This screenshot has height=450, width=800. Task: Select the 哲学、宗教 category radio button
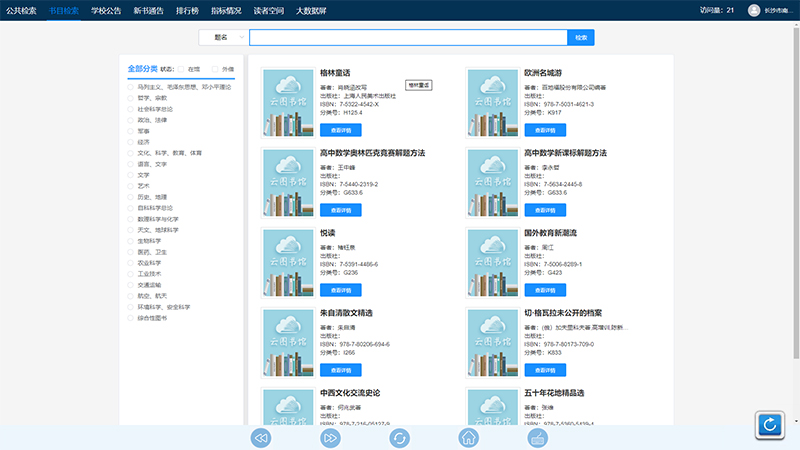click(130, 98)
